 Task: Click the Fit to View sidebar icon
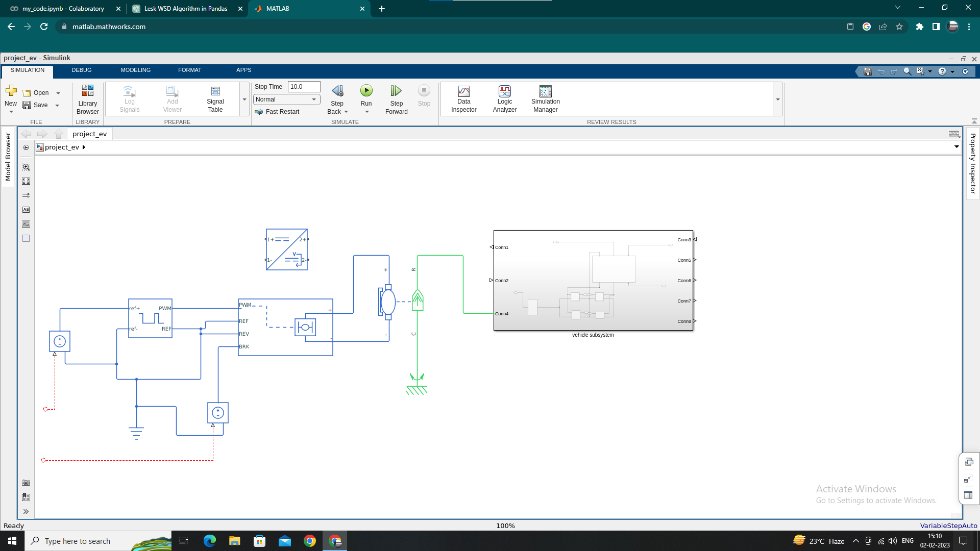point(26,181)
